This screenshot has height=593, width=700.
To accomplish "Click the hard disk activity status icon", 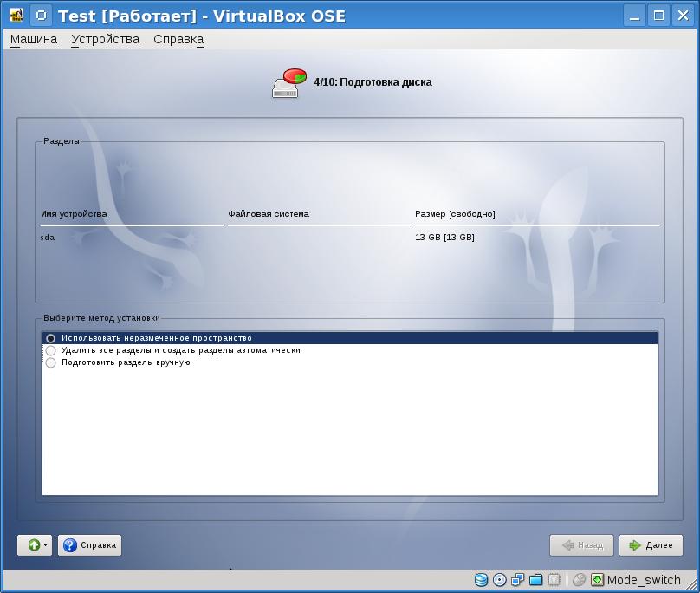I will [x=482, y=580].
